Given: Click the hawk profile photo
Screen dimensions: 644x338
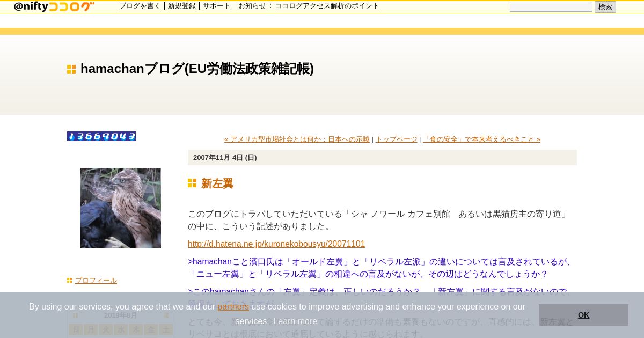Looking at the screenshot, I should click(121, 208).
